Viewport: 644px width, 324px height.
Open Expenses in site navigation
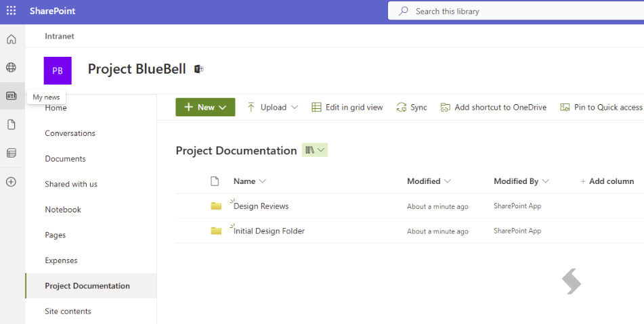click(61, 260)
